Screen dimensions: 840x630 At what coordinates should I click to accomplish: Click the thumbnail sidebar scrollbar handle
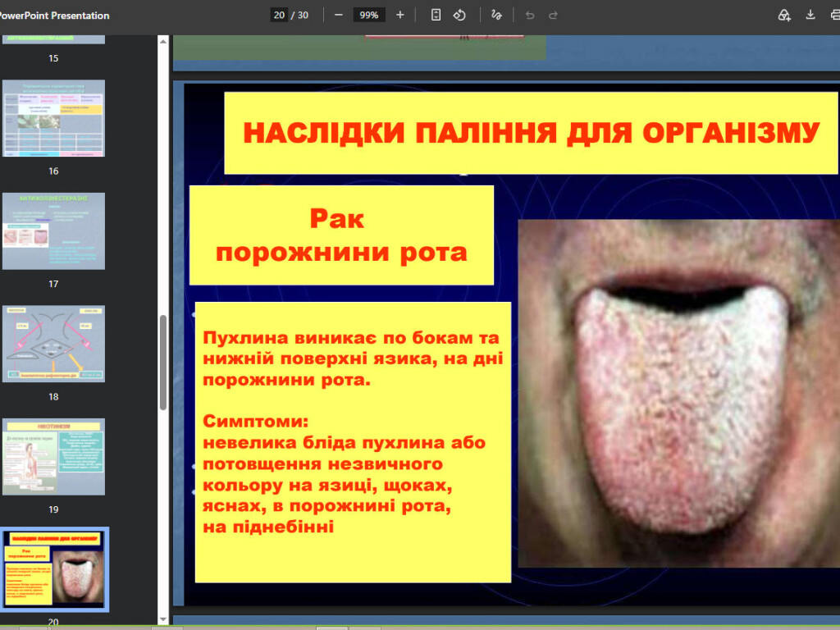[x=163, y=363]
